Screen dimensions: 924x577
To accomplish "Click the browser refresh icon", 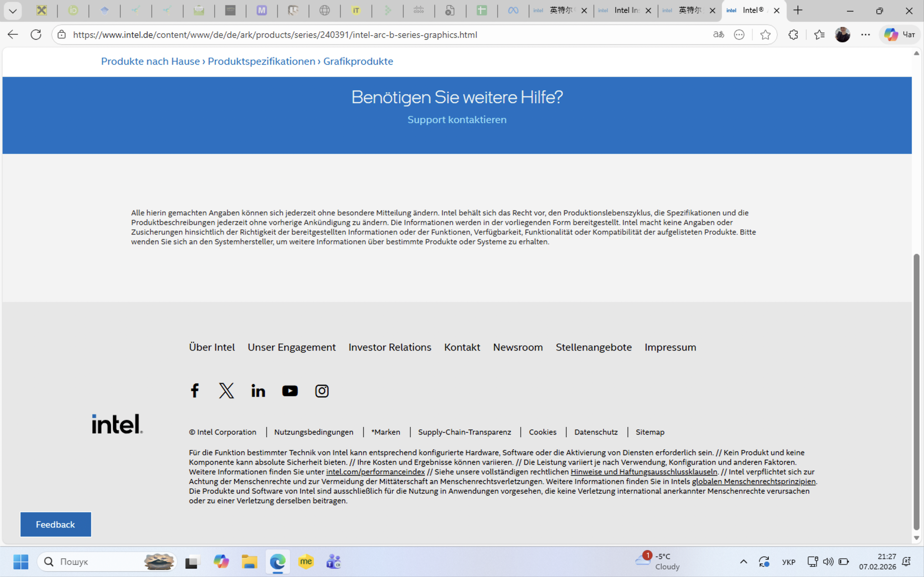I will (36, 35).
